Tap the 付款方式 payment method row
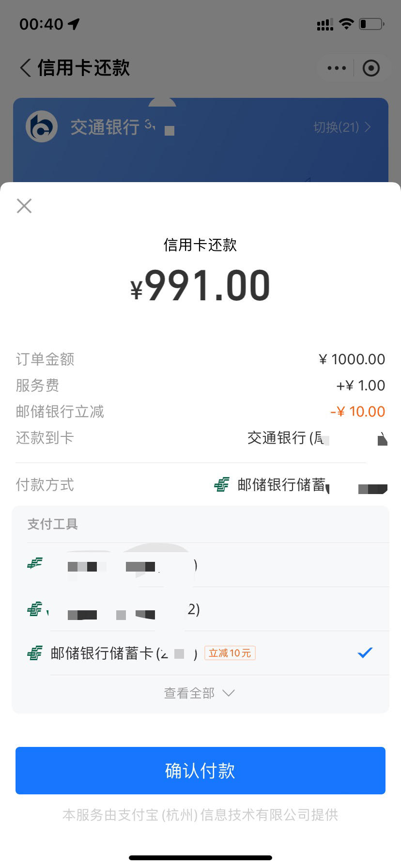Image resolution: width=401 pixels, height=868 pixels. 200,484
